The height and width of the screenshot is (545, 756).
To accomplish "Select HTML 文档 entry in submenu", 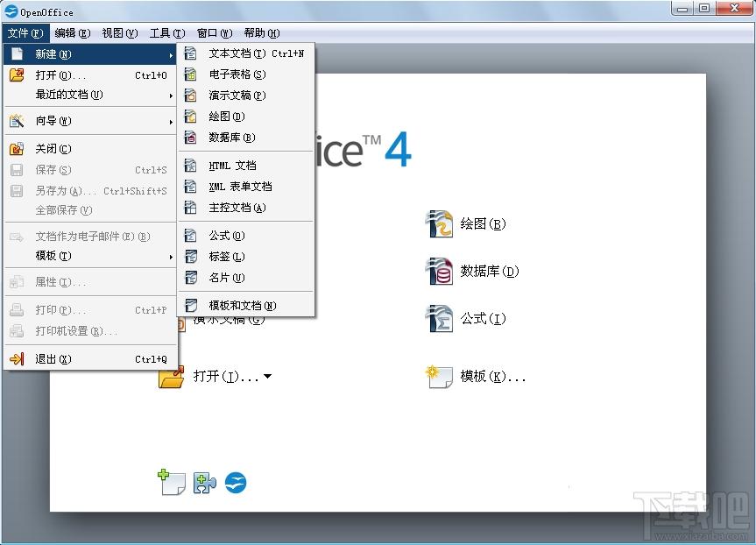I will click(x=246, y=166).
